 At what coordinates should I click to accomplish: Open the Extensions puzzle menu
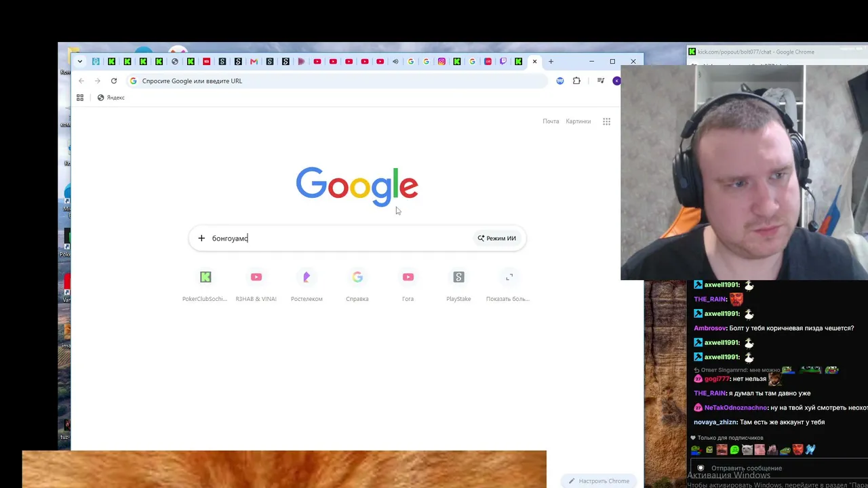click(x=576, y=81)
